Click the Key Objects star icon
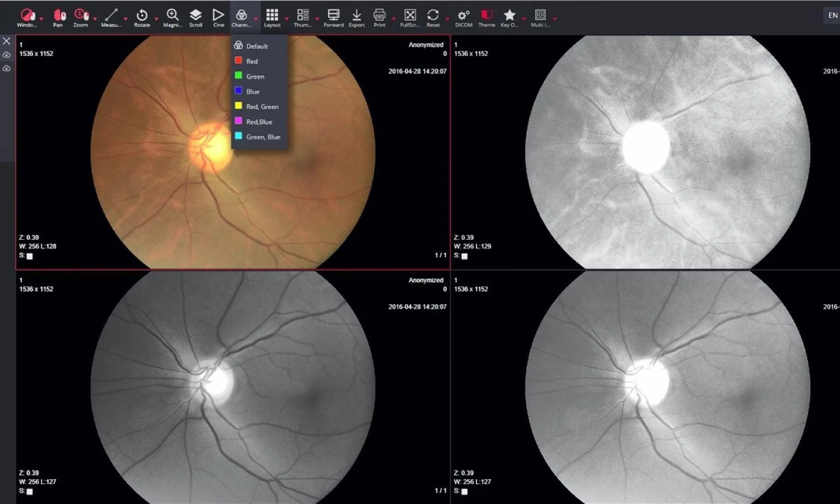Viewport: 840px width, 504px height. click(510, 15)
